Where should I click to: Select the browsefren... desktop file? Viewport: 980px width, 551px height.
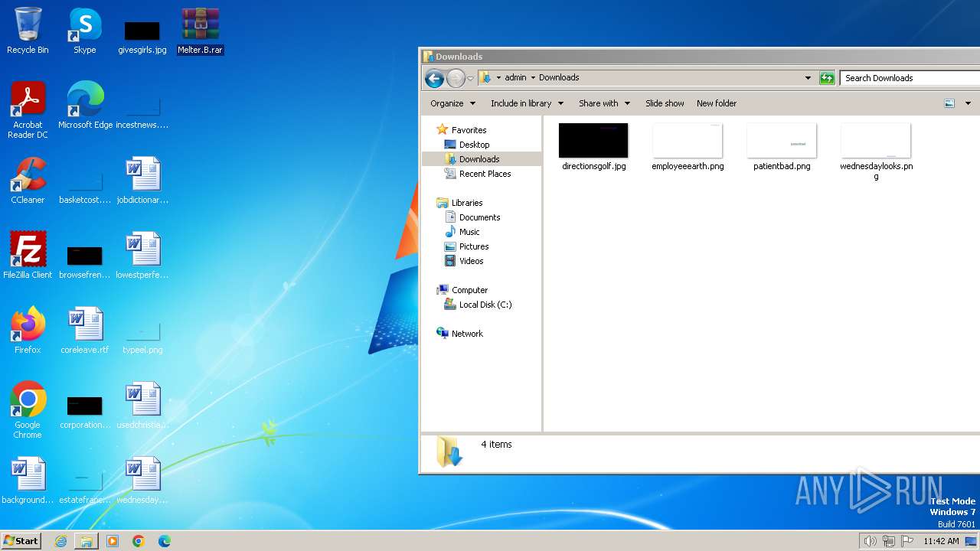point(85,262)
